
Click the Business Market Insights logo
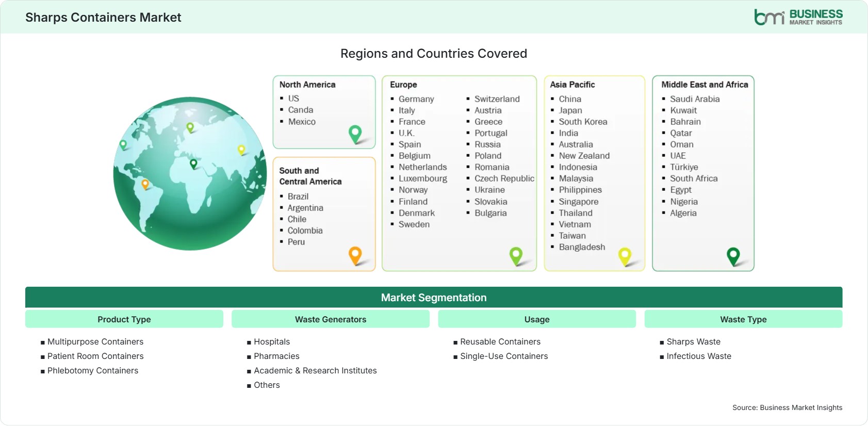click(798, 17)
